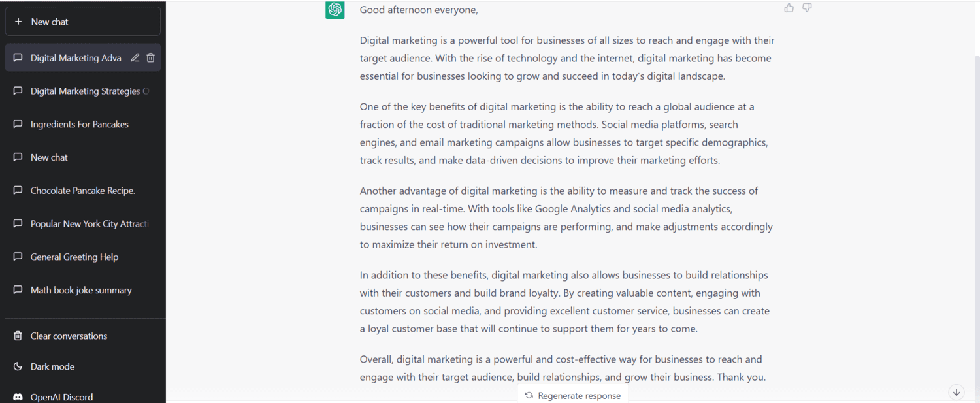This screenshot has width=980, height=403.
Task: Regenerate the response
Action: click(x=573, y=395)
